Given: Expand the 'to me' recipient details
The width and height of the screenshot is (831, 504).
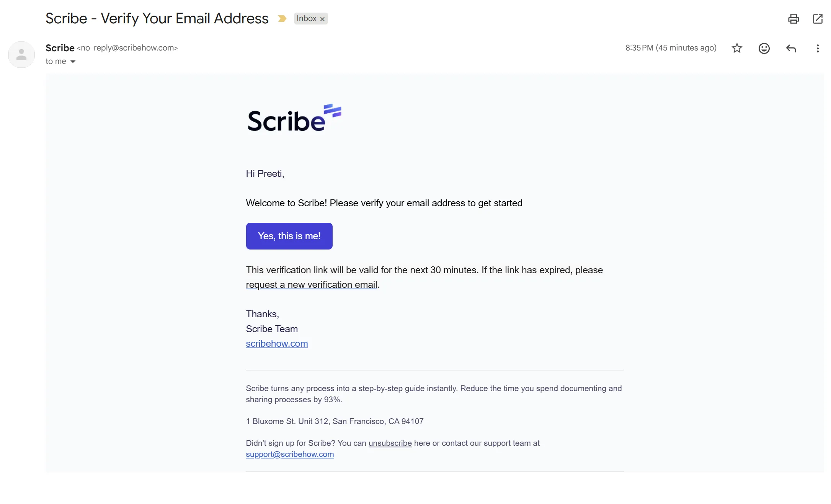Looking at the screenshot, I should [x=73, y=62].
